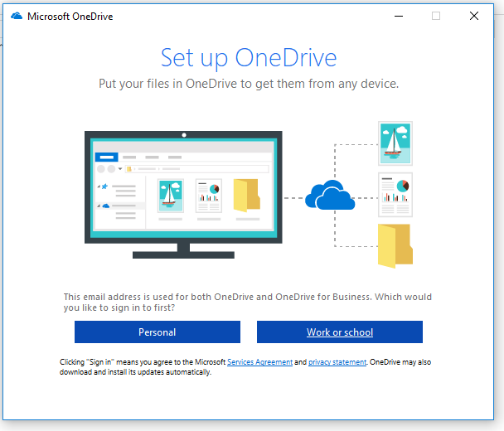Click the yellow folder right of cloud
Screen dimensions: 504x431
coord(395,245)
